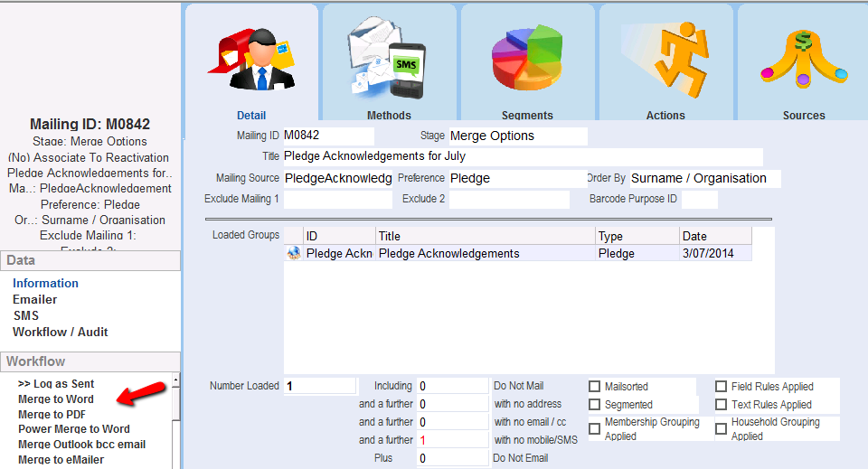This screenshot has width=868, height=469.
Task: Click the globe icon beside Pledge Acknowledgements row
Action: click(x=294, y=253)
